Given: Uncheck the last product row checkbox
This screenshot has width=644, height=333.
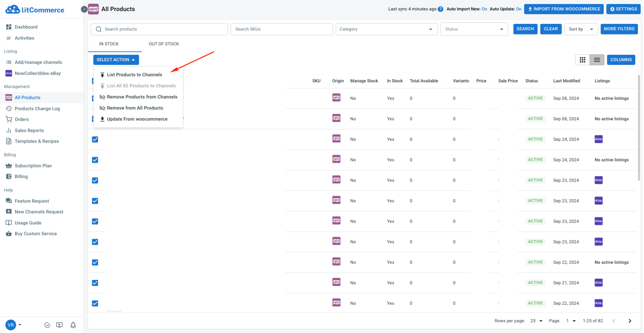Looking at the screenshot, I should [x=95, y=303].
